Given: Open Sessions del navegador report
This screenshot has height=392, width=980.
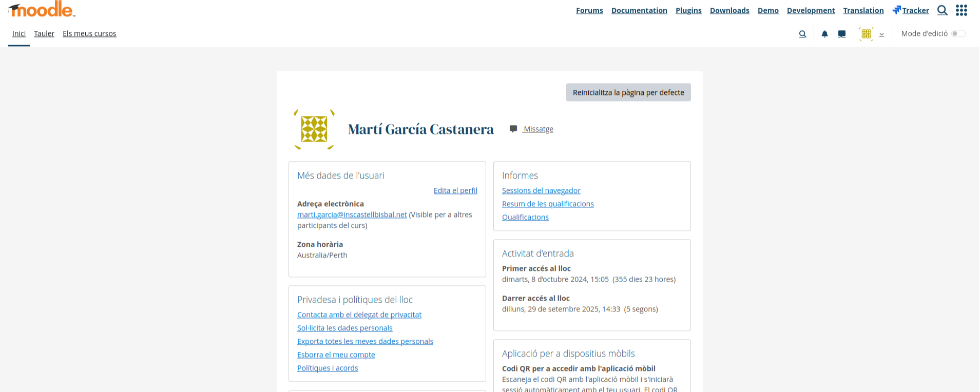Looking at the screenshot, I should 541,190.
